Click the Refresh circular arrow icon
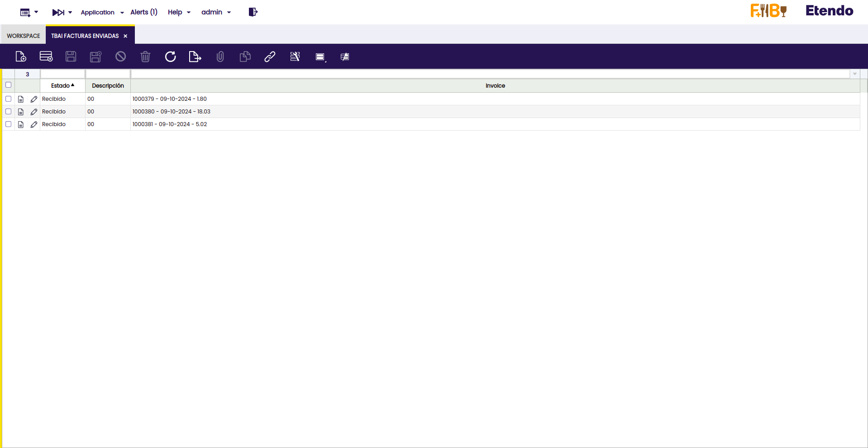 170,57
